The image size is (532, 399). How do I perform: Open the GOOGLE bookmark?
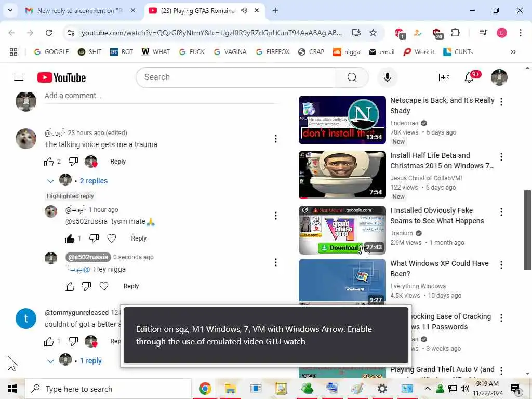click(51, 52)
